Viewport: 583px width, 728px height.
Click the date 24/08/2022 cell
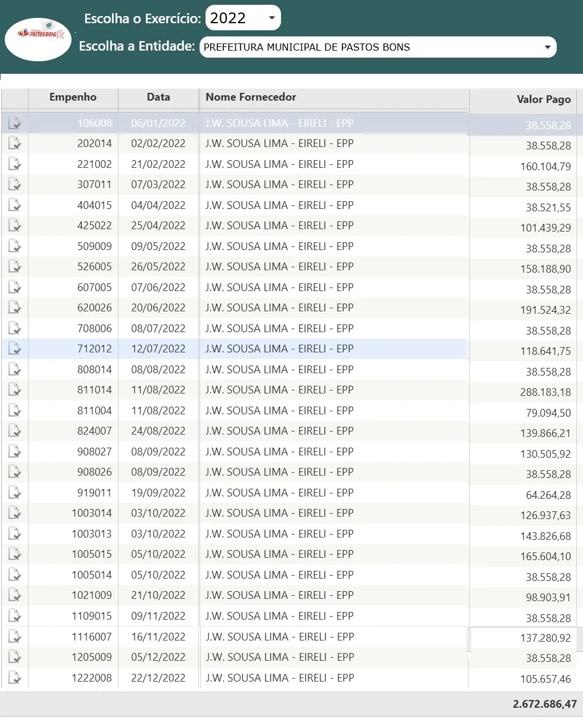click(x=158, y=431)
